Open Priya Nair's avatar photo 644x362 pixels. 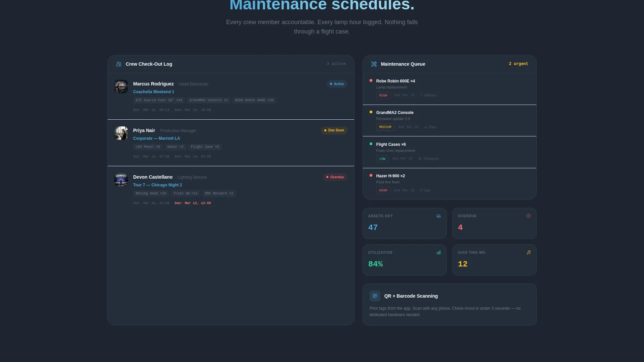pyautogui.click(x=121, y=133)
